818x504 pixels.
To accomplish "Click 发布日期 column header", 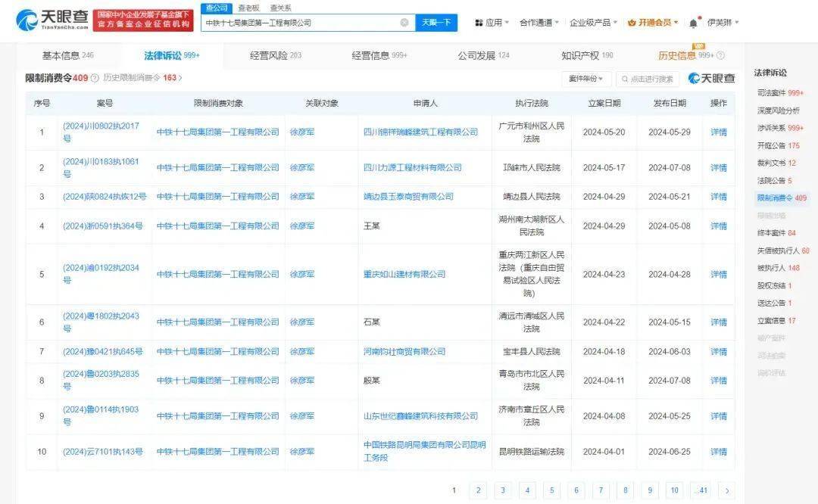I will tap(670, 103).
